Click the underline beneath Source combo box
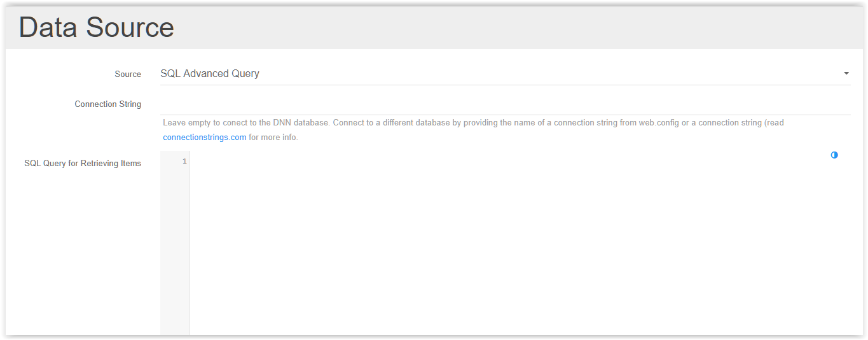The image size is (868, 340). 506,85
